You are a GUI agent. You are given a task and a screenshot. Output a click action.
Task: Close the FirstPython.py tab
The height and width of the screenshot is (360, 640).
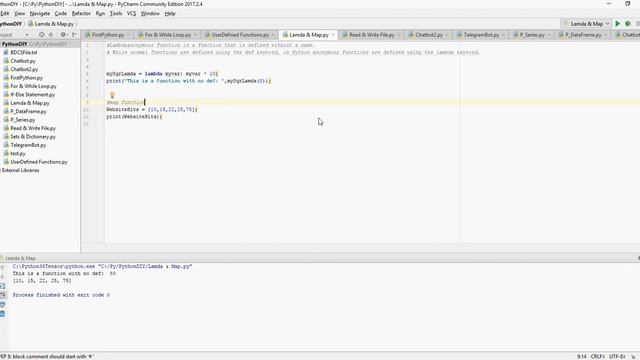[x=128, y=35]
